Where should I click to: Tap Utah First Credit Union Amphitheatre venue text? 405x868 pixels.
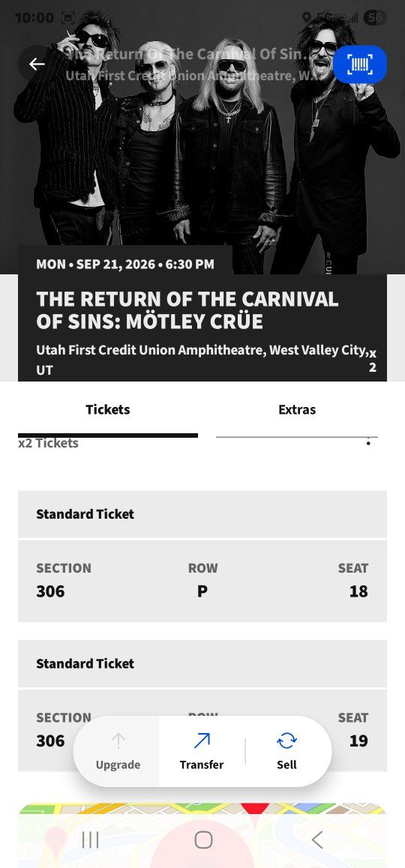202,359
